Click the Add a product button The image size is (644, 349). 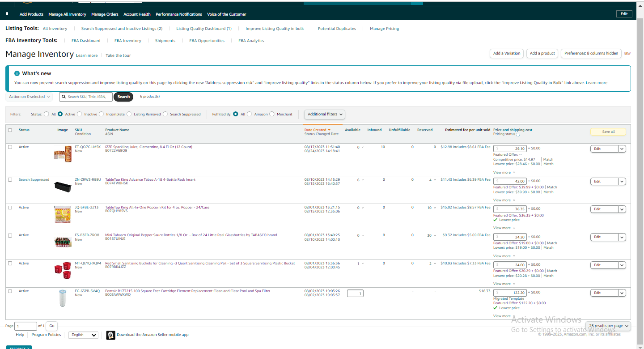click(x=542, y=53)
